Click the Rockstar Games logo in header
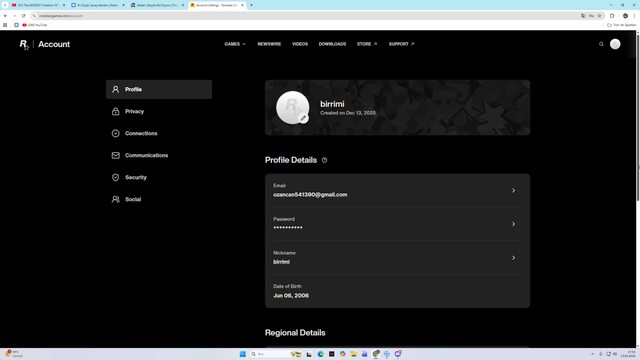This screenshot has width=640, height=360. point(24,44)
